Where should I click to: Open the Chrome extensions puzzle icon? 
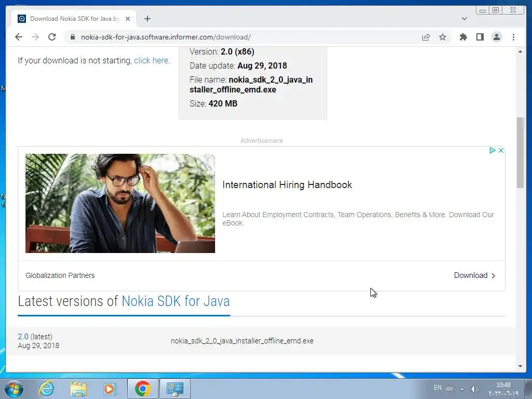point(463,37)
